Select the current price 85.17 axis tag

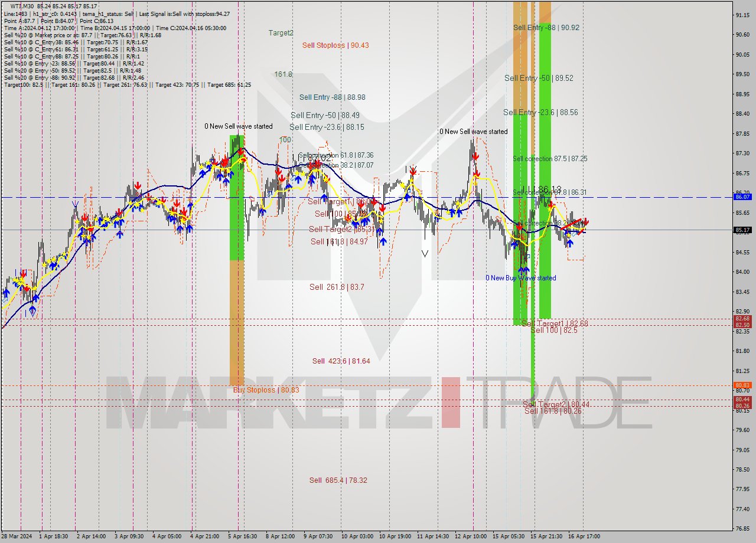click(742, 230)
